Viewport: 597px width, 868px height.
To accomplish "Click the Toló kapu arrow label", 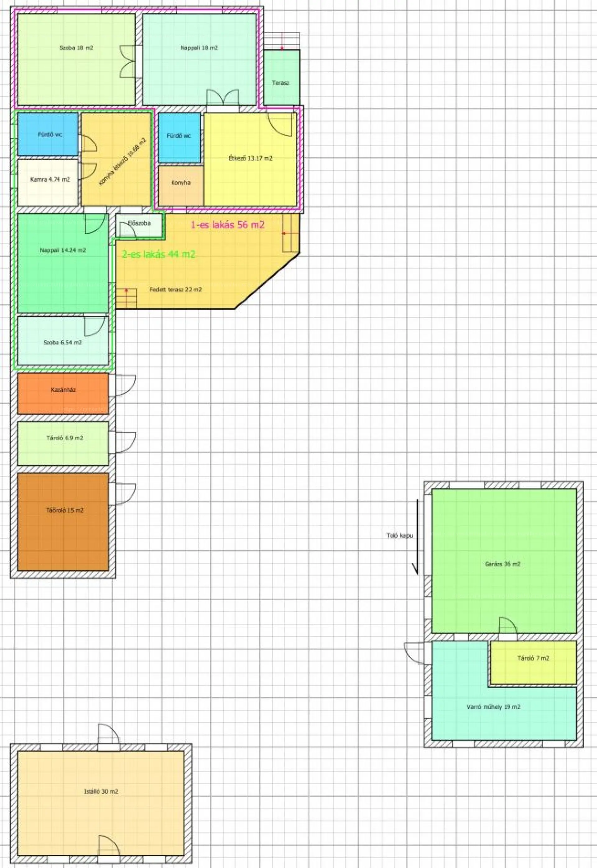I will [x=400, y=536].
